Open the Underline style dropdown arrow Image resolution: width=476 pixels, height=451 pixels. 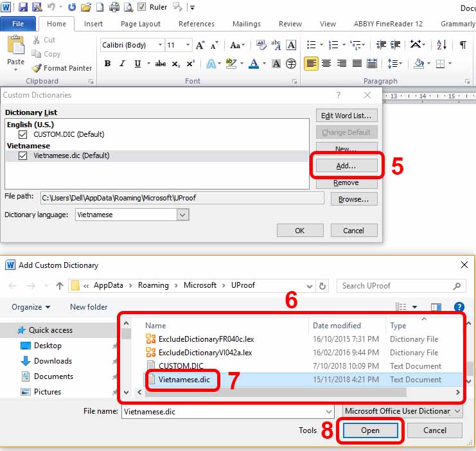point(149,64)
